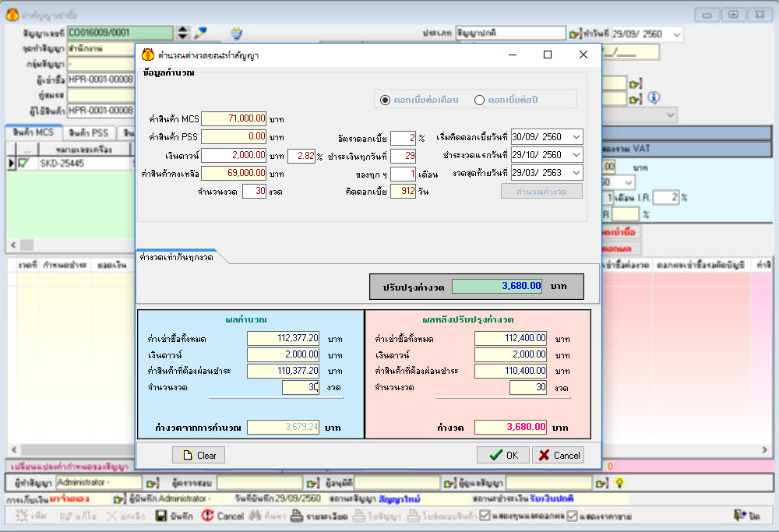The width and height of the screenshot is (779, 532).
Task: Select the monthly interest radio button
Action: click(x=385, y=100)
